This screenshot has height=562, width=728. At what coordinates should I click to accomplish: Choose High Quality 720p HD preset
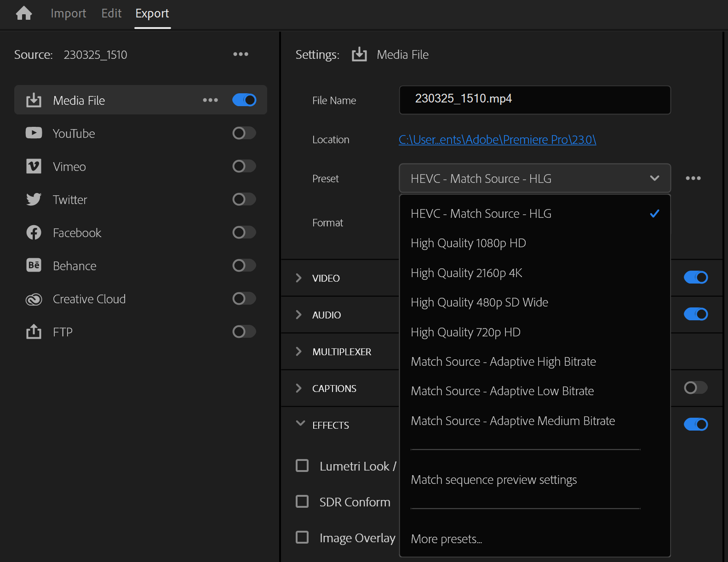(x=535, y=332)
